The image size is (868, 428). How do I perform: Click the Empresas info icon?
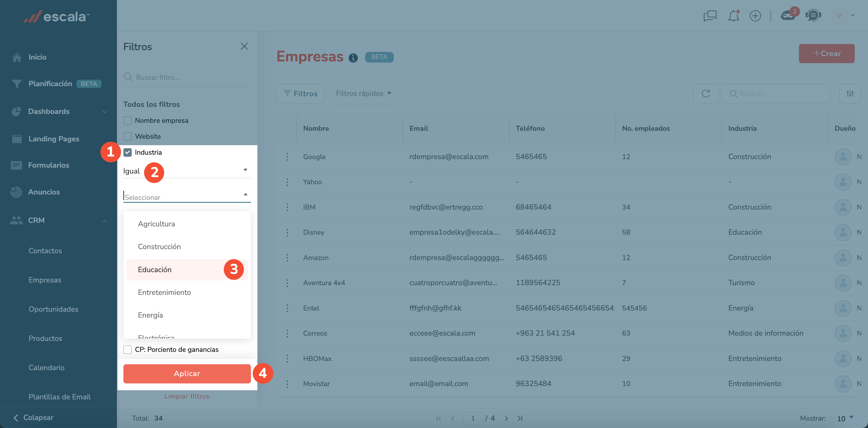353,58
